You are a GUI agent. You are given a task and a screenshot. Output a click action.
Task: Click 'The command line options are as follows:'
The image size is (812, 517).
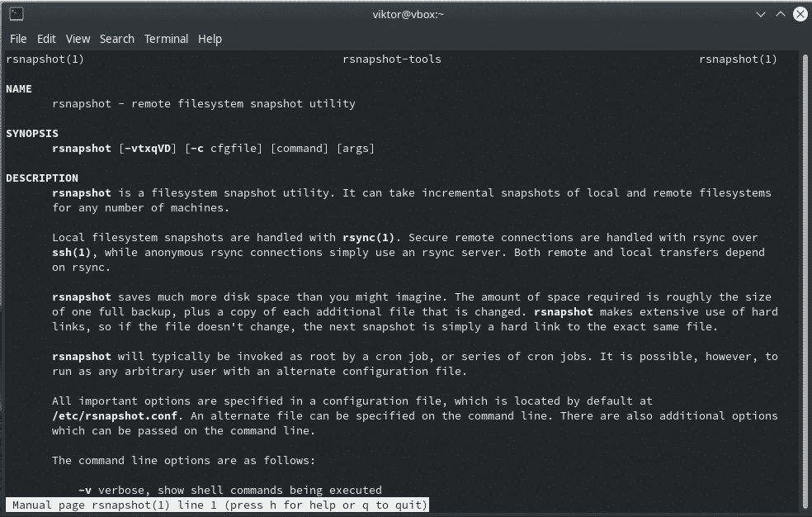[183, 460]
